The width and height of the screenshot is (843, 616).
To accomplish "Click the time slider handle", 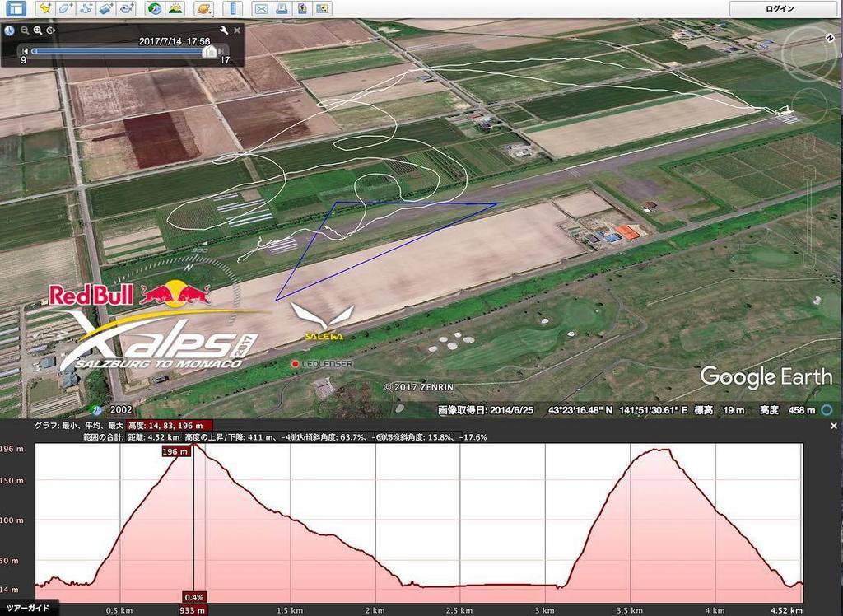I will coord(211,51).
